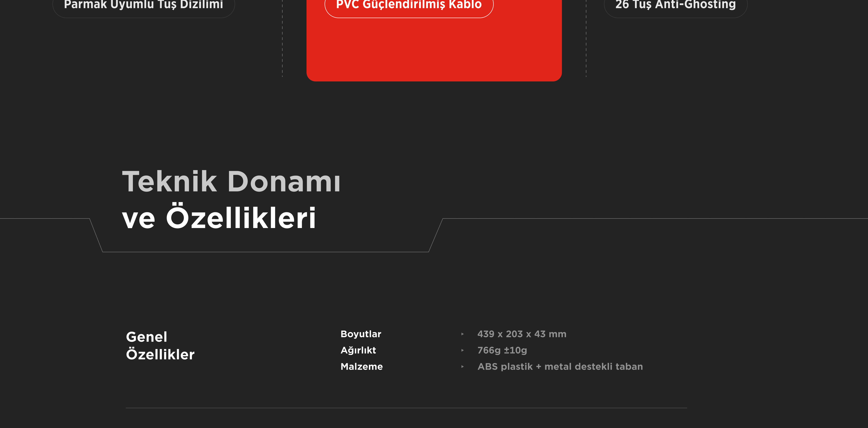This screenshot has width=868, height=428.
Task: Click the 766g ±10g weight value
Action: (x=502, y=350)
